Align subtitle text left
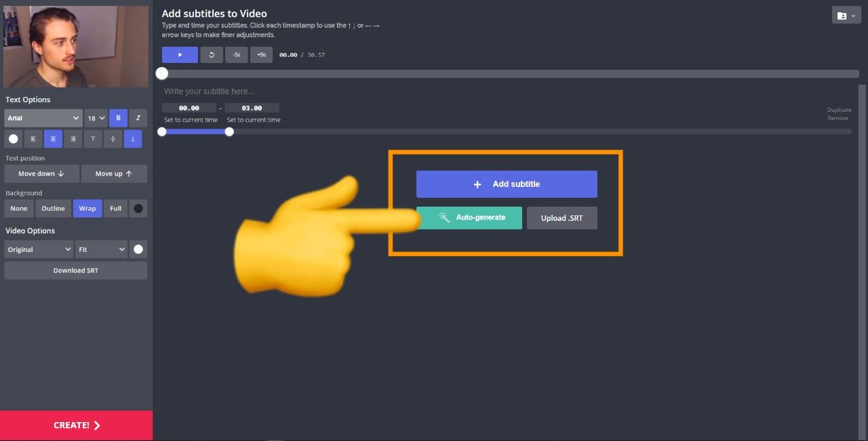This screenshot has height=441, width=868. click(x=33, y=139)
